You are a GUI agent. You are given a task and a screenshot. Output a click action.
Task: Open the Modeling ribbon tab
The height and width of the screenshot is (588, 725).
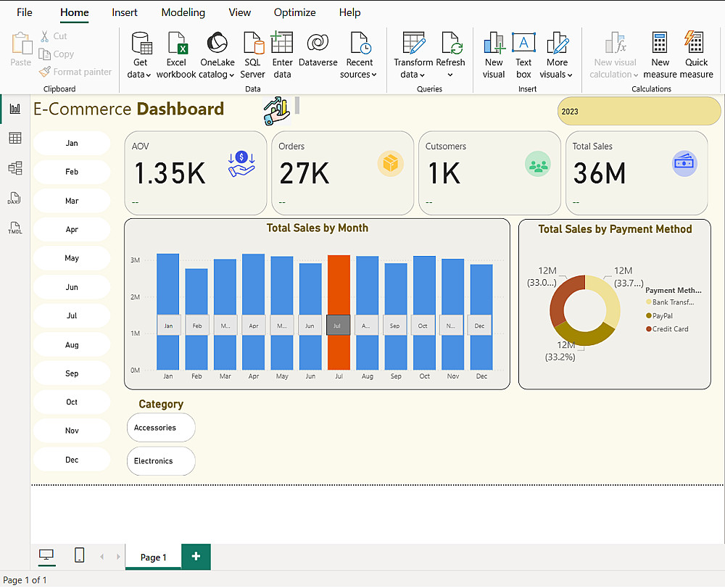tap(183, 12)
